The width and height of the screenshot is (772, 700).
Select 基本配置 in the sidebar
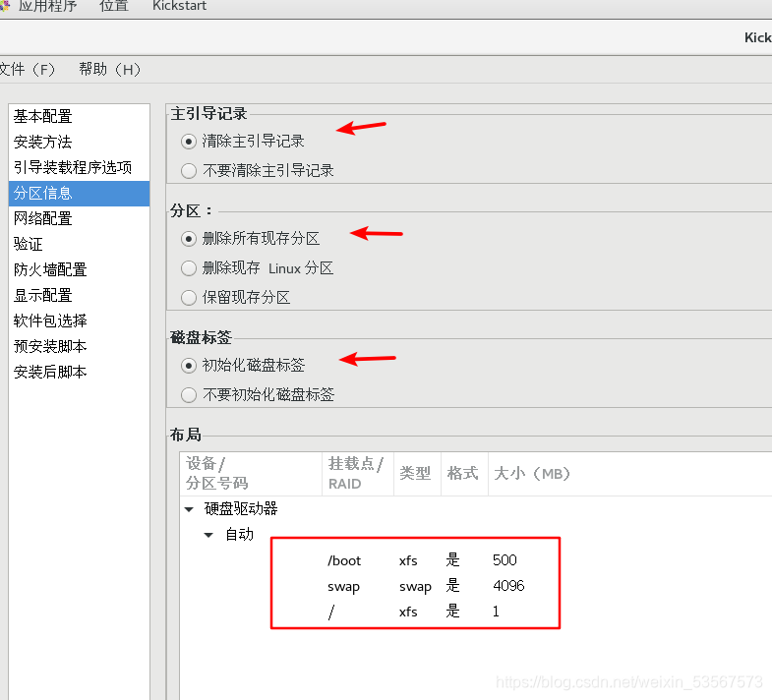point(80,117)
